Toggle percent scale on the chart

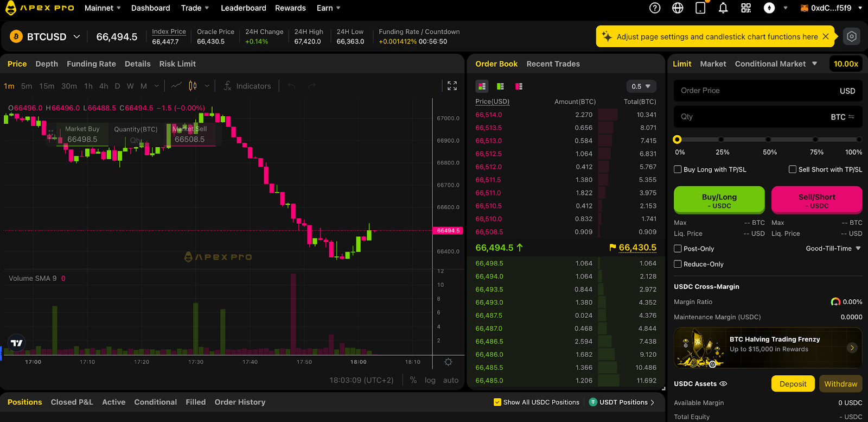413,380
